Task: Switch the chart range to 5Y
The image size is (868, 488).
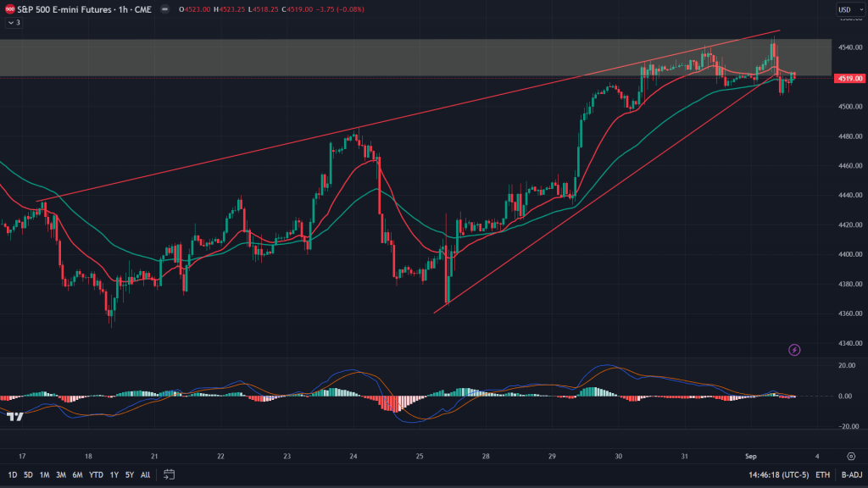Action: coord(129,474)
